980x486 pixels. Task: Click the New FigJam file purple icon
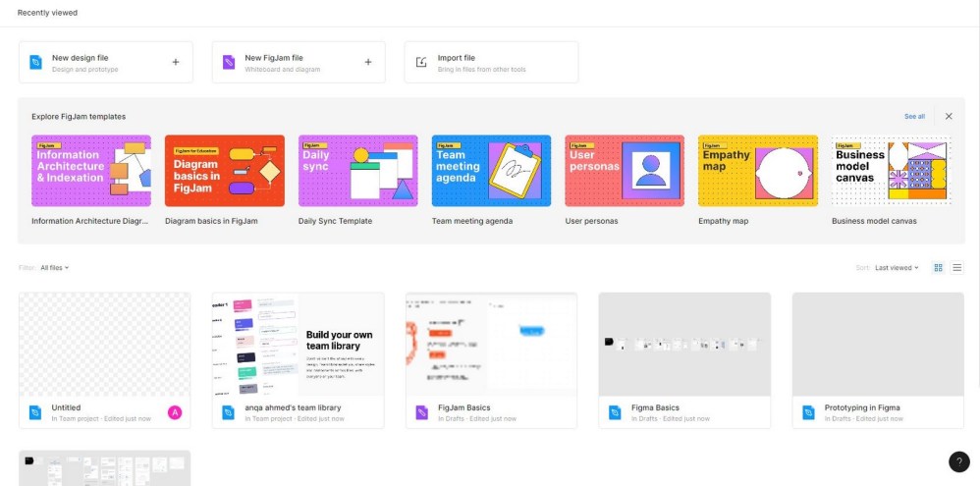229,63
